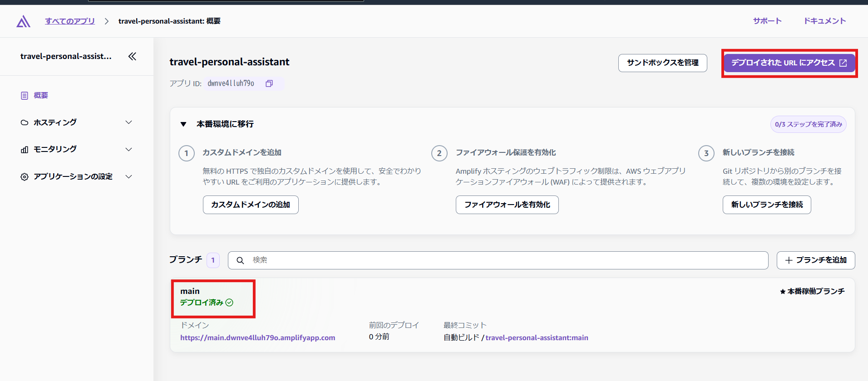Select the main branch name

click(190, 291)
